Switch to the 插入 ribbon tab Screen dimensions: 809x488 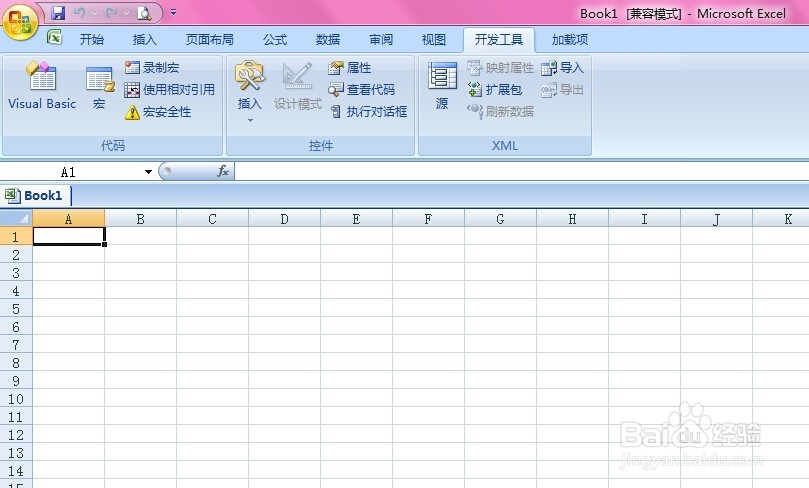144,40
